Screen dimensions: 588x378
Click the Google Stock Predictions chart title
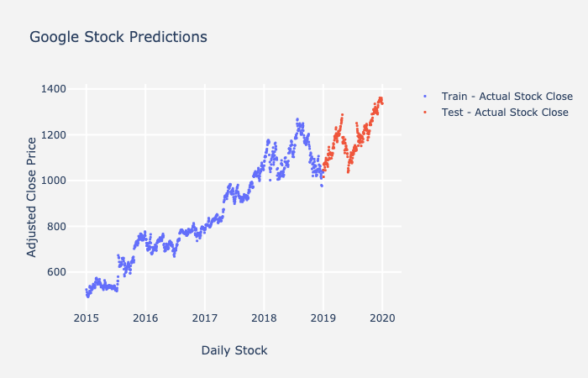(x=118, y=37)
